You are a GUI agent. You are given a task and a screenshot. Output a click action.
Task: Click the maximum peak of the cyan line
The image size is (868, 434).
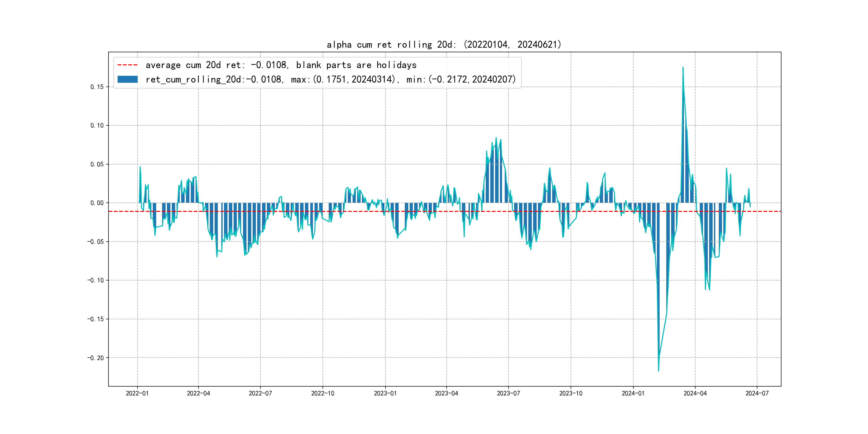(x=683, y=68)
